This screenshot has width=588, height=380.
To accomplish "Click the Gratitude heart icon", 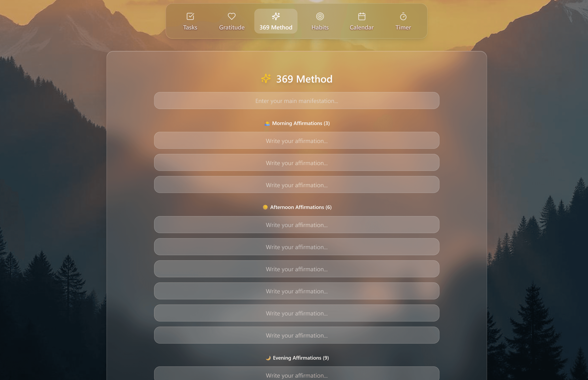I will pyautogui.click(x=232, y=17).
